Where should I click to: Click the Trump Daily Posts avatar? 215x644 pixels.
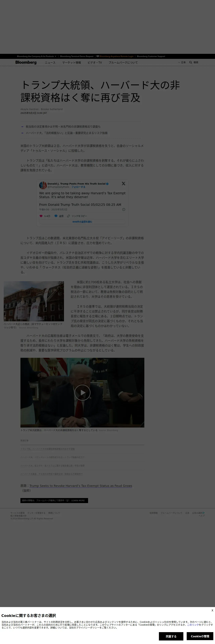pos(43,185)
